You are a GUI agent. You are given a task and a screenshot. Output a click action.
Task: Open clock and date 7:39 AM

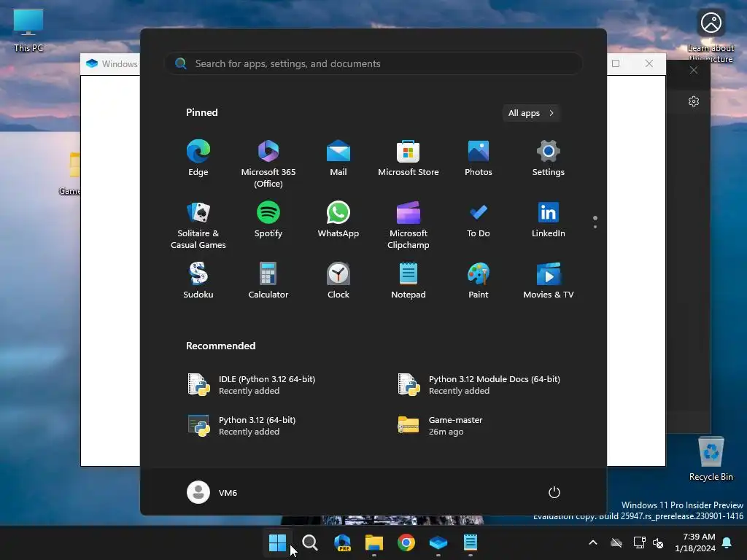(695, 542)
